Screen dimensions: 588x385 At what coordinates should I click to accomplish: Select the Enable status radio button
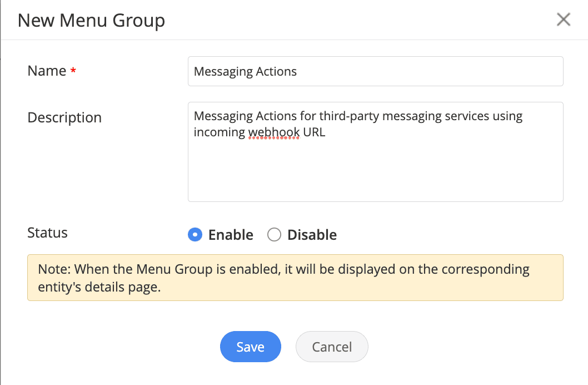[195, 235]
